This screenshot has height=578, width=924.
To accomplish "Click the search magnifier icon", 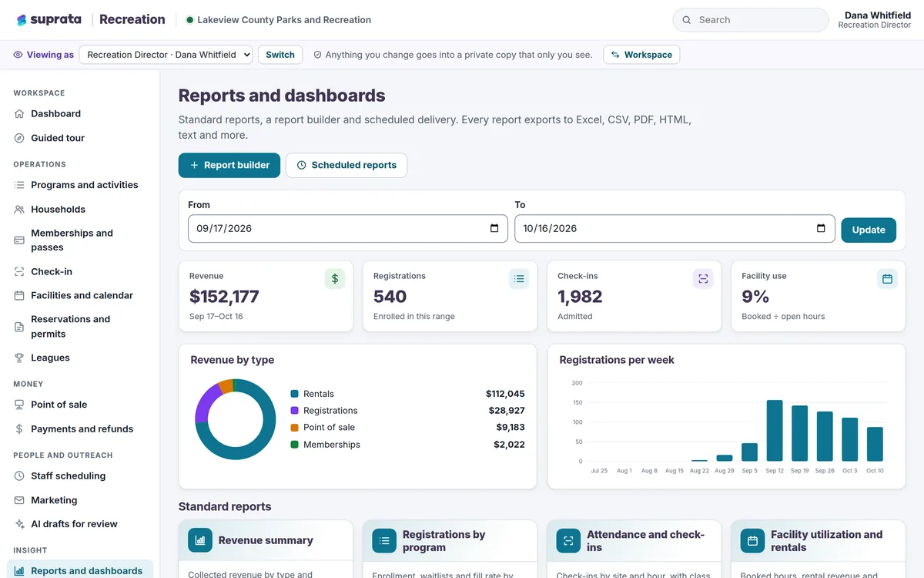I will [x=687, y=20].
